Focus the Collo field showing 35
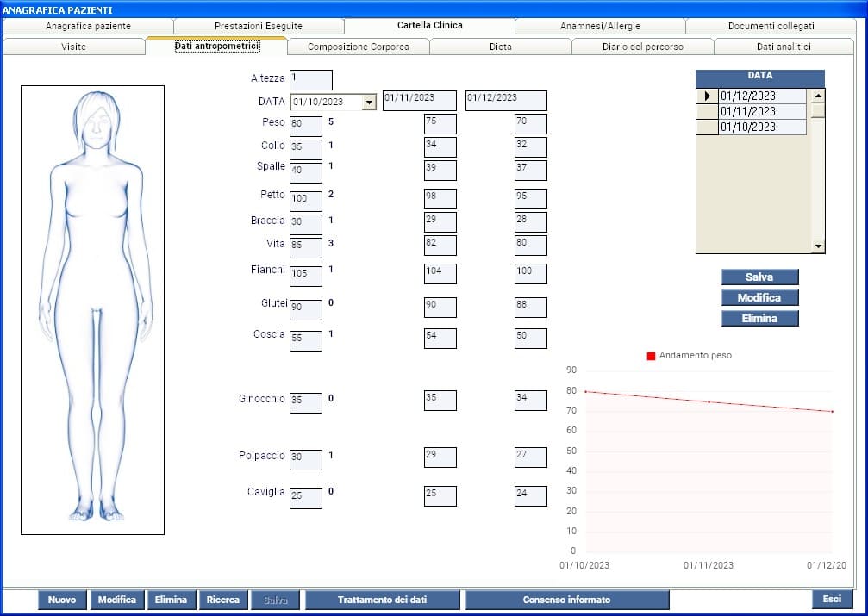 306,149
